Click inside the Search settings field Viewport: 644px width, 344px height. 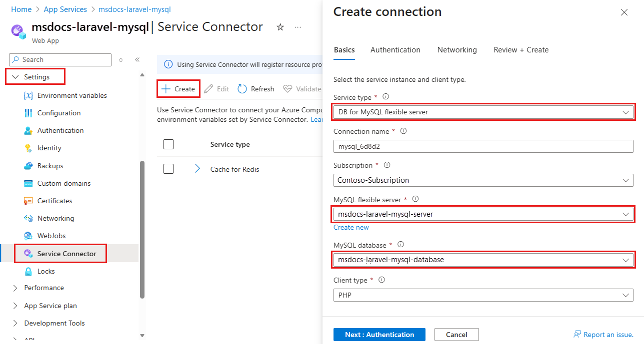60,59
